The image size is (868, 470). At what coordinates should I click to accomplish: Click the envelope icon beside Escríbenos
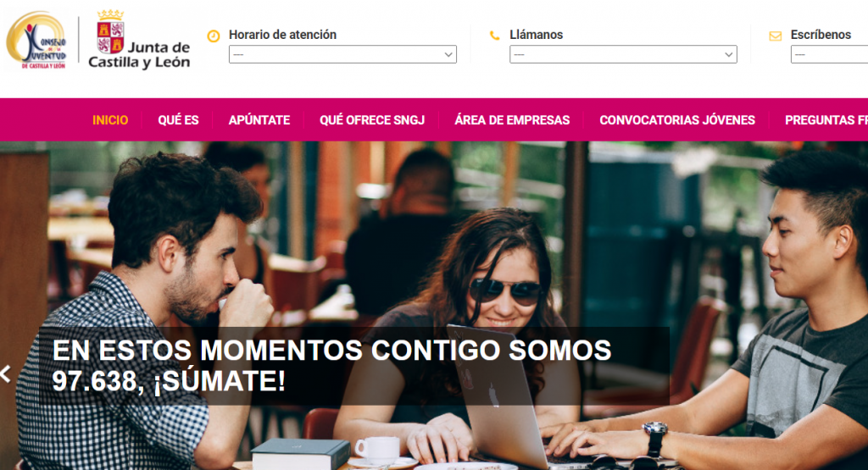[776, 36]
